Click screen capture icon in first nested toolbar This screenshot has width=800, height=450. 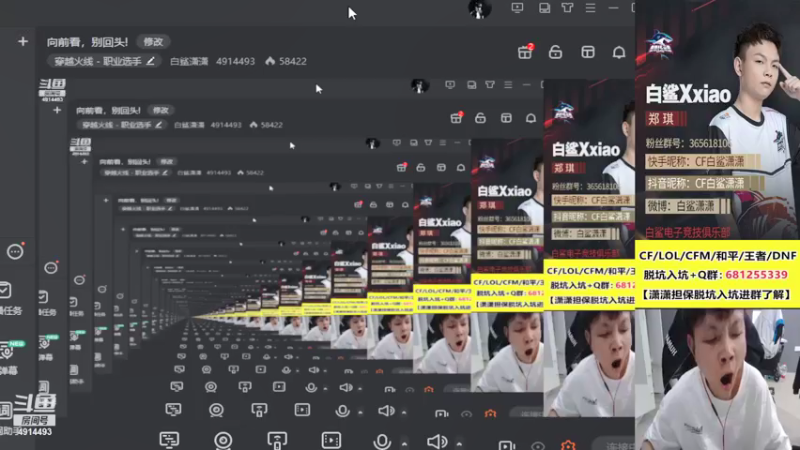click(x=173, y=410)
